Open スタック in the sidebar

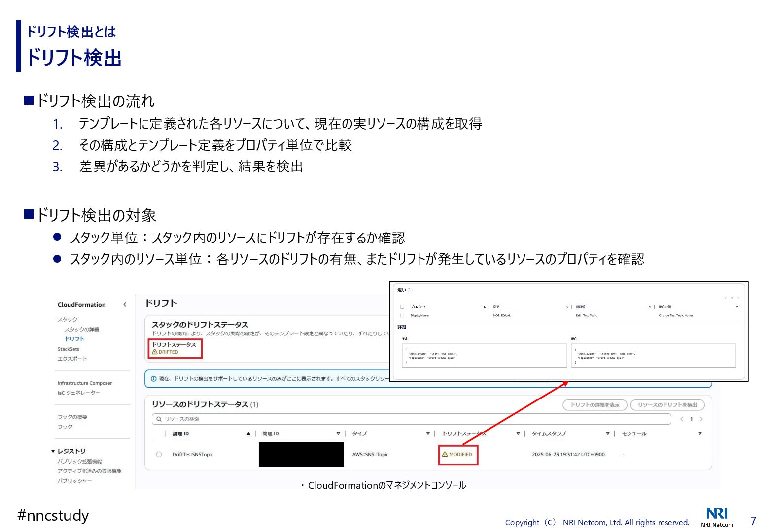click(68, 320)
